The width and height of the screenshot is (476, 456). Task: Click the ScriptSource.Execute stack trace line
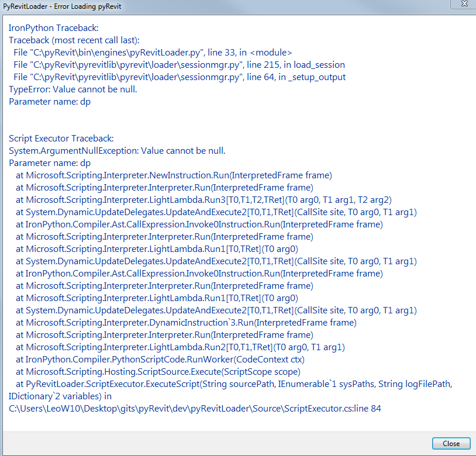158,372
